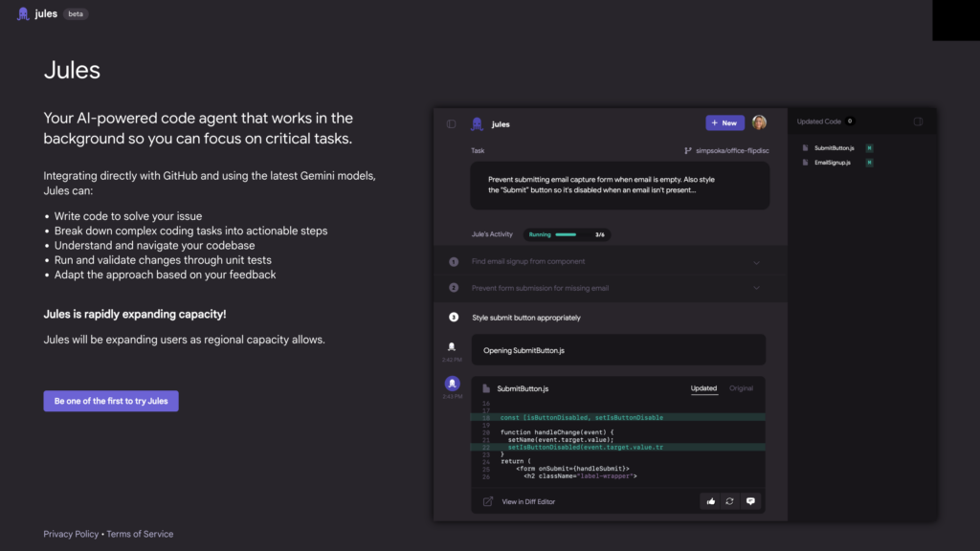Viewport: 980px width, 551px height.
Task: Click the refresh regenerate icon
Action: pos(729,501)
